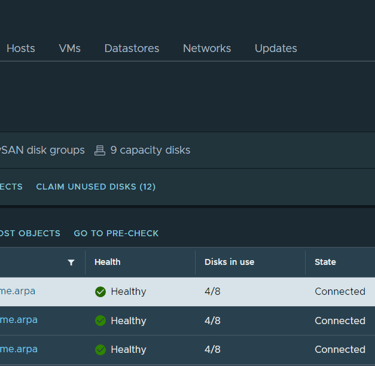Sort by the State column header
This screenshot has height=366, width=375.
click(325, 262)
